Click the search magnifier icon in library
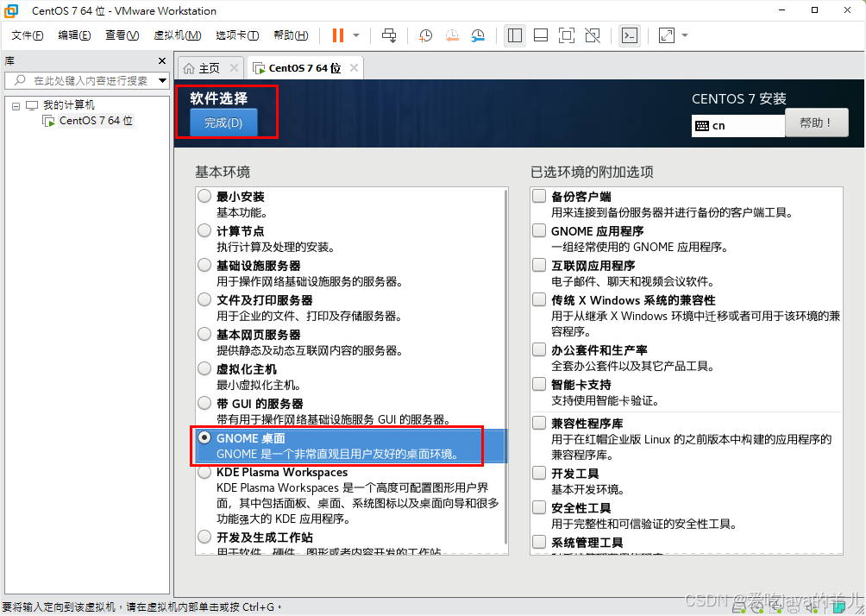866x616 pixels. pos(20,80)
